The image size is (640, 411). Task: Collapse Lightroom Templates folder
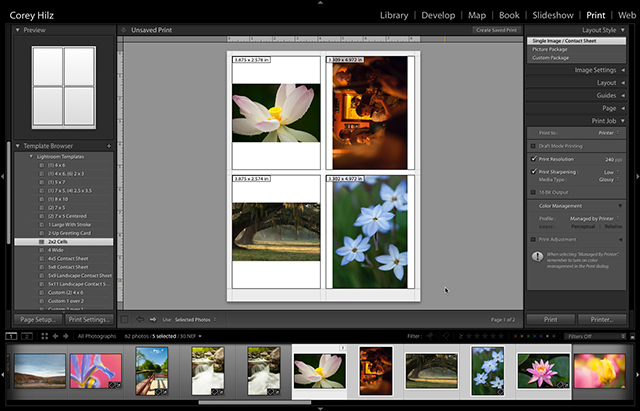click(31, 157)
